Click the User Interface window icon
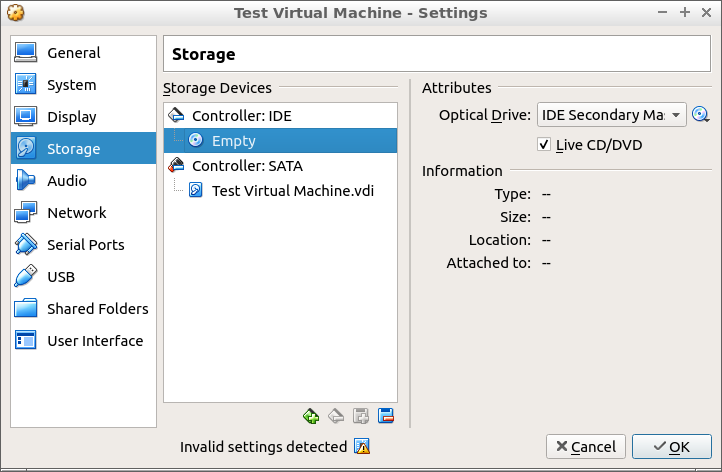 click(x=25, y=340)
